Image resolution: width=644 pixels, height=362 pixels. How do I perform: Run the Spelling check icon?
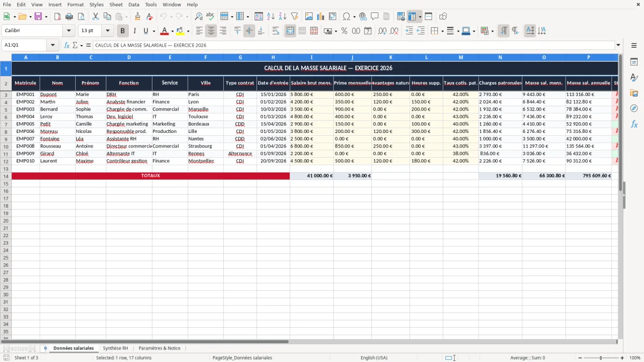click(210, 17)
